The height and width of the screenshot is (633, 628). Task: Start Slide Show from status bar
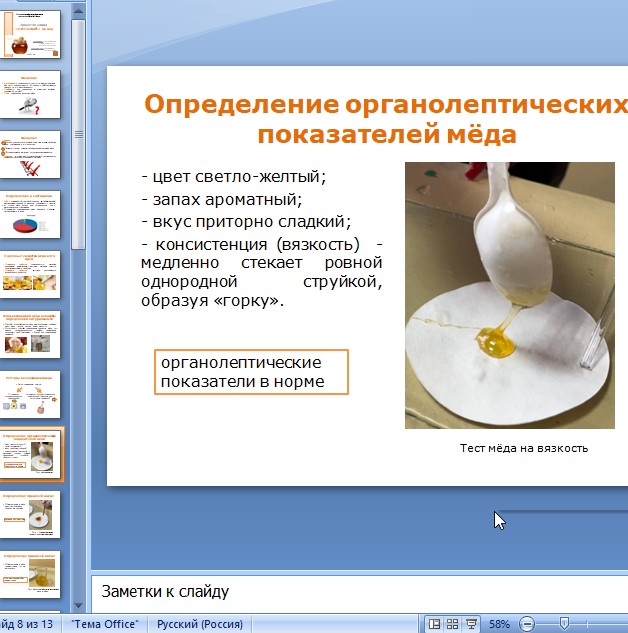(471, 624)
